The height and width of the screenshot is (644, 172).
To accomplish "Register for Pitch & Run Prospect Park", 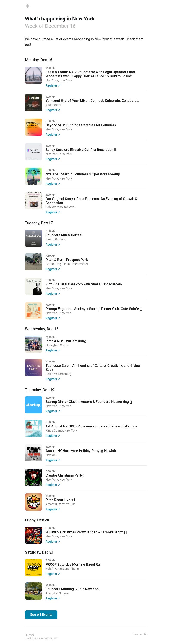I will [x=53, y=269].
